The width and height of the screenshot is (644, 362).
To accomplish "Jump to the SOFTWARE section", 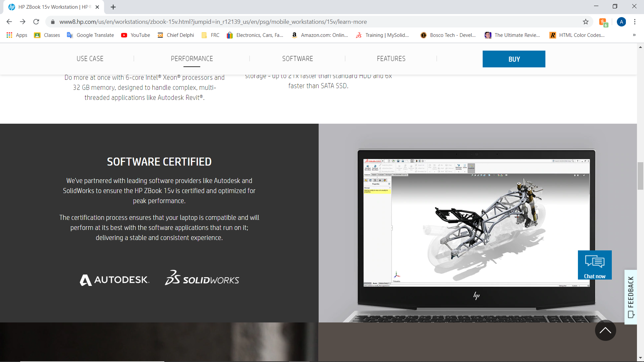I will pos(298,59).
